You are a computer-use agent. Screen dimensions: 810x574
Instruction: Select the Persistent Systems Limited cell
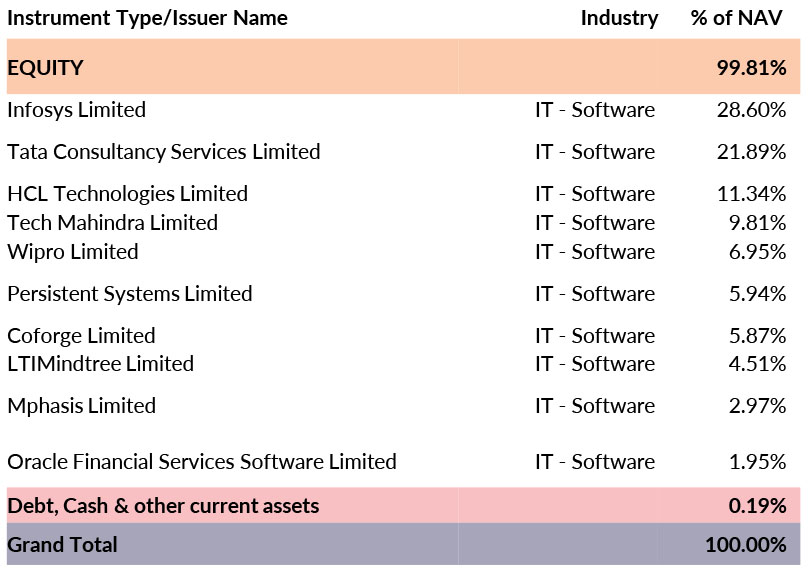tap(129, 294)
